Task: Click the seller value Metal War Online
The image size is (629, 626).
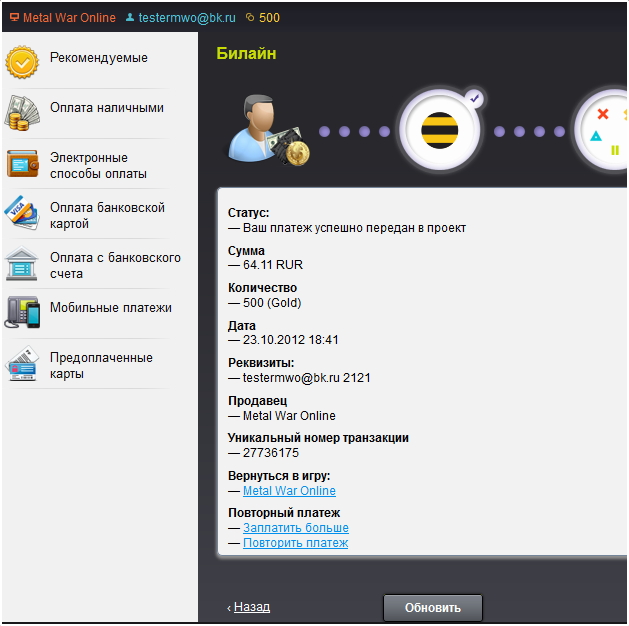Action: 289,415
